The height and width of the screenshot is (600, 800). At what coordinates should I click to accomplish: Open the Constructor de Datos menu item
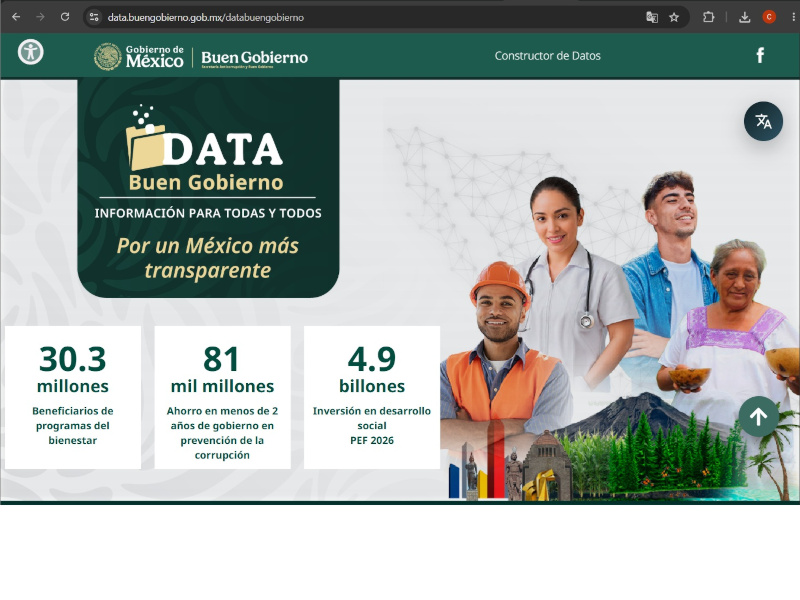click(547, 56)
